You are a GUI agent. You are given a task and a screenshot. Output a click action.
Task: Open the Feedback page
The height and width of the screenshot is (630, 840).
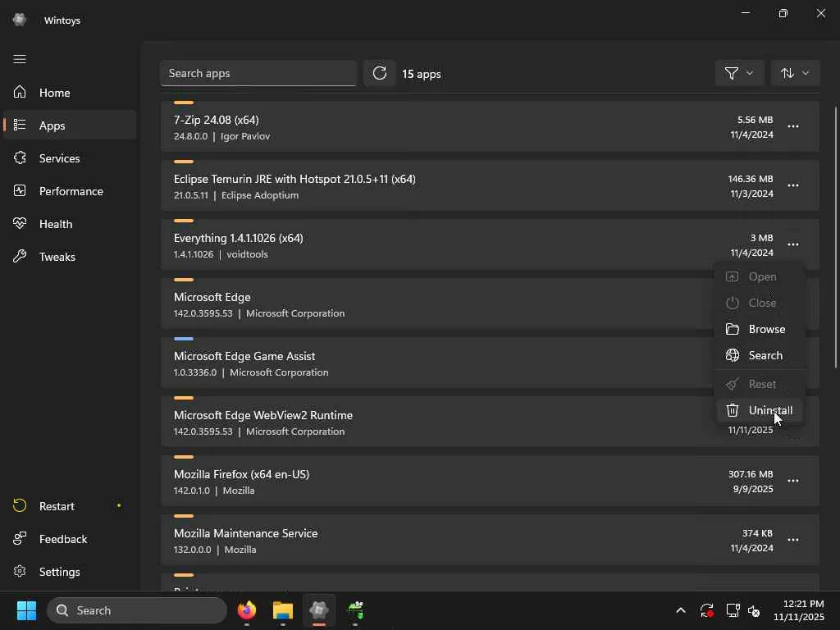[x=70, y=539]
